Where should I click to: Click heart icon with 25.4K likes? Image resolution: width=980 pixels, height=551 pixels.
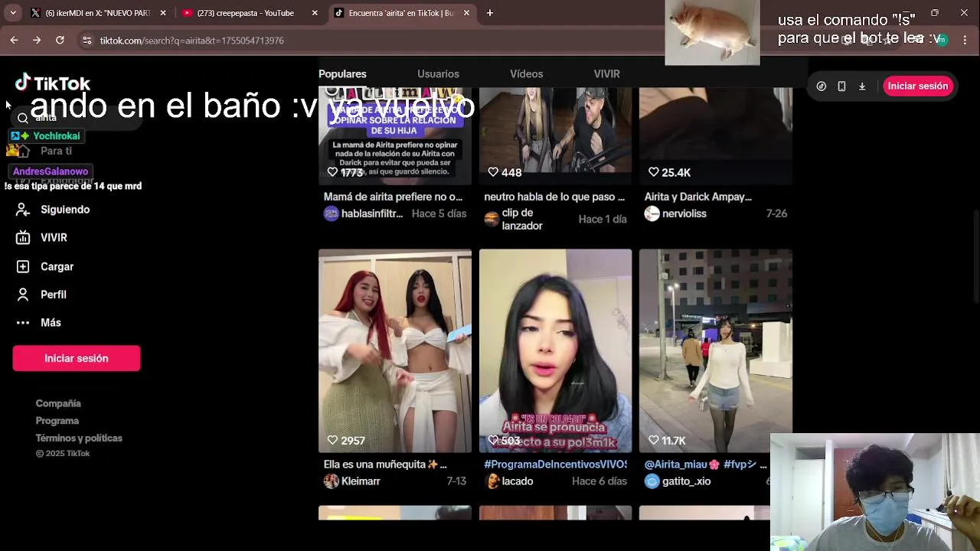click(x=653, y=172)
